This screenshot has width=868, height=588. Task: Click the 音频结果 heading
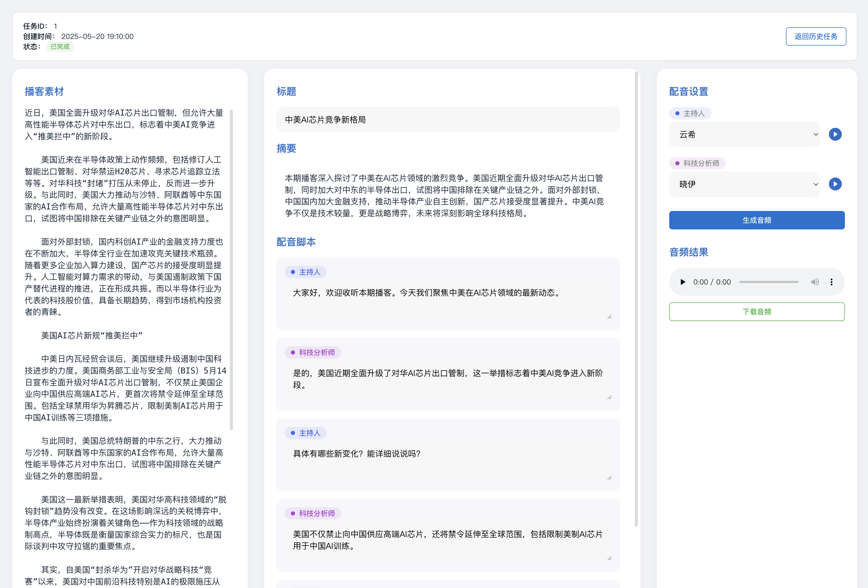[689, 252]
